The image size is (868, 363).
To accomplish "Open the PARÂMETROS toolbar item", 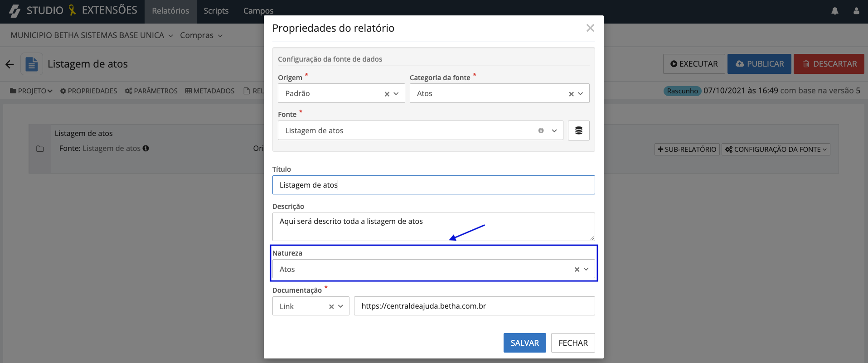I will point(151,91).
